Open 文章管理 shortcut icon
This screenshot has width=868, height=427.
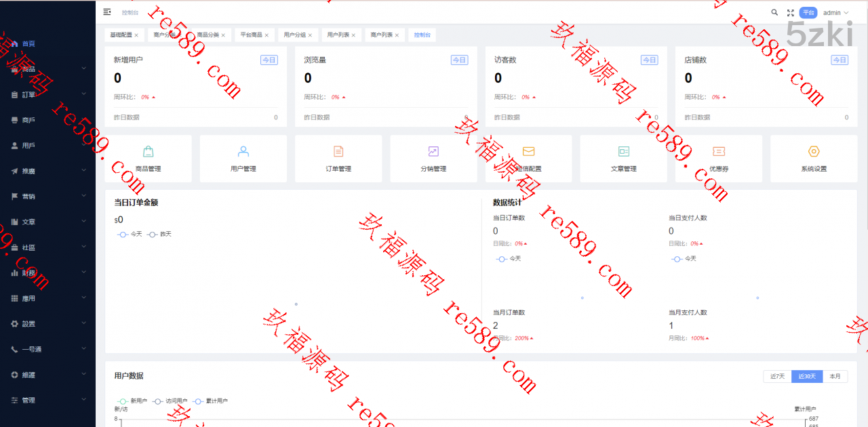coord(623,151)
